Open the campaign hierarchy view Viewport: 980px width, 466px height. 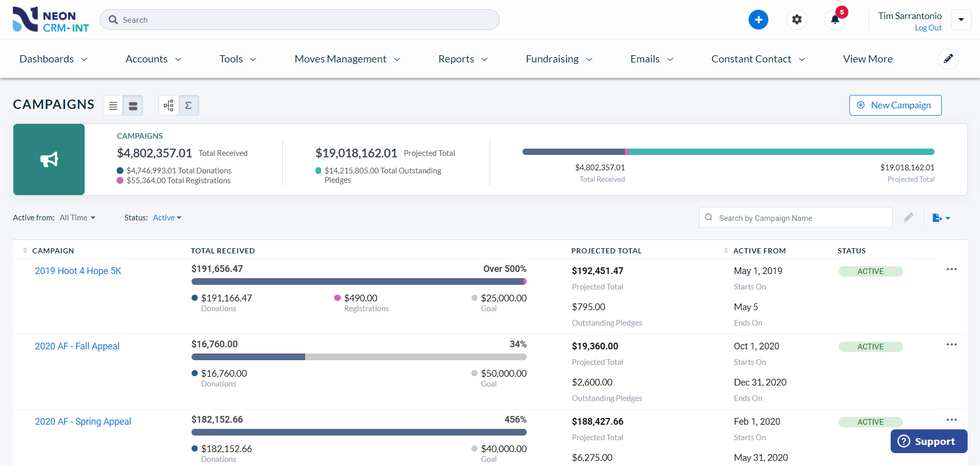168,105
